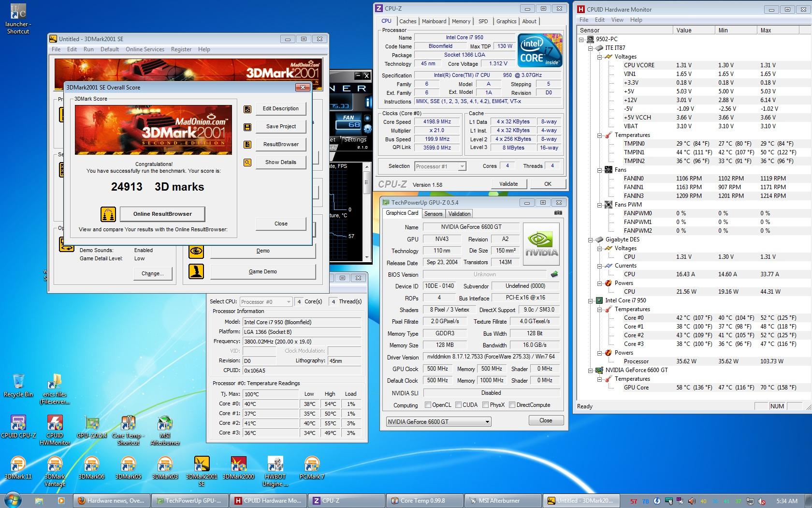Viewport: 812px width, 508px height.
Task: Click the Core Temp taskbar button
Action: click(424, 501)
